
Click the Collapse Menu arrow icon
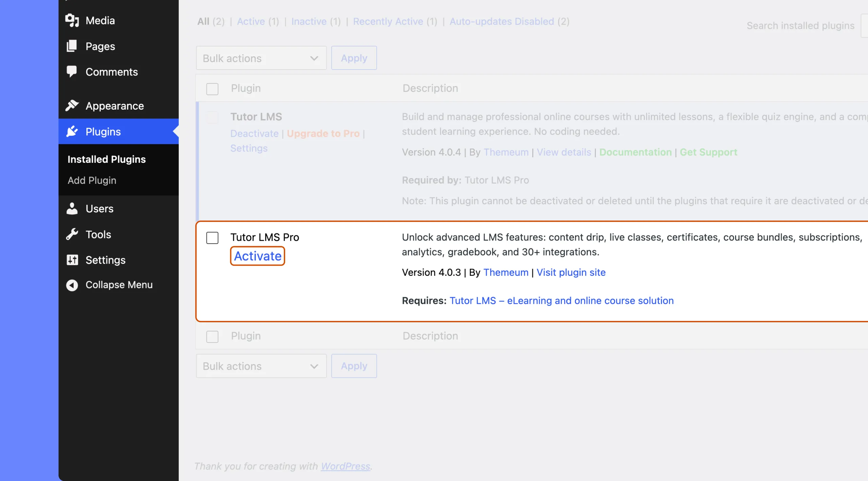click(72, 285)
